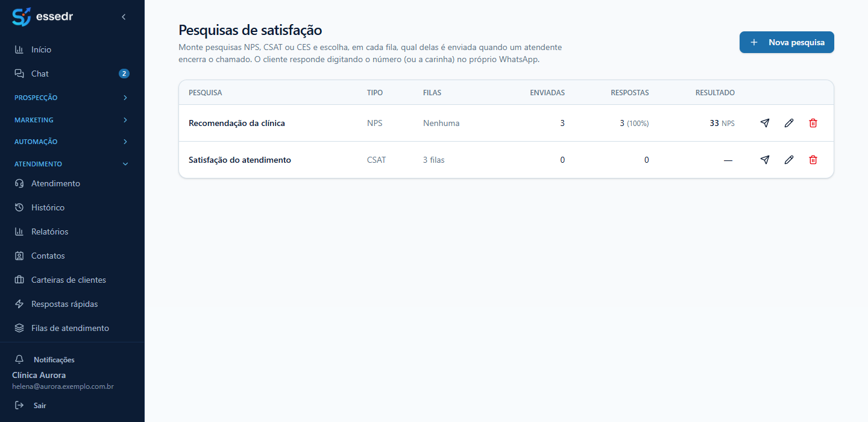Image resolution: width=868 pixels, height=422 pixels.
Task: Open Carteiras de clientes link
Action: [72, 280]
